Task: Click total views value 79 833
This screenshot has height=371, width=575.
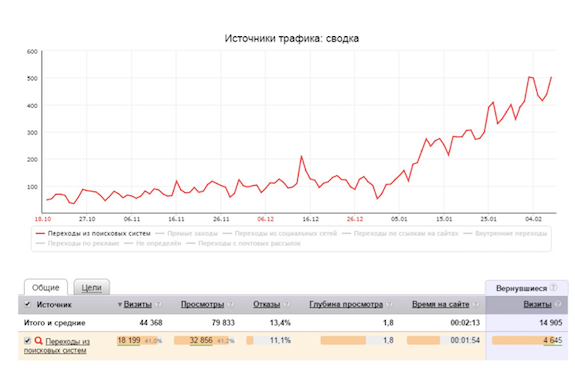Action: 223,323
